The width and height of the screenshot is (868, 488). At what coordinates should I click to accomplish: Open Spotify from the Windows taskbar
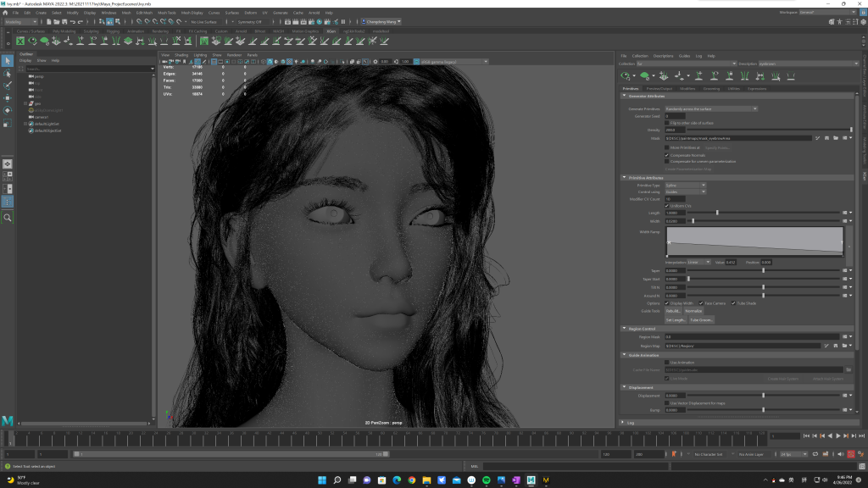488,480
